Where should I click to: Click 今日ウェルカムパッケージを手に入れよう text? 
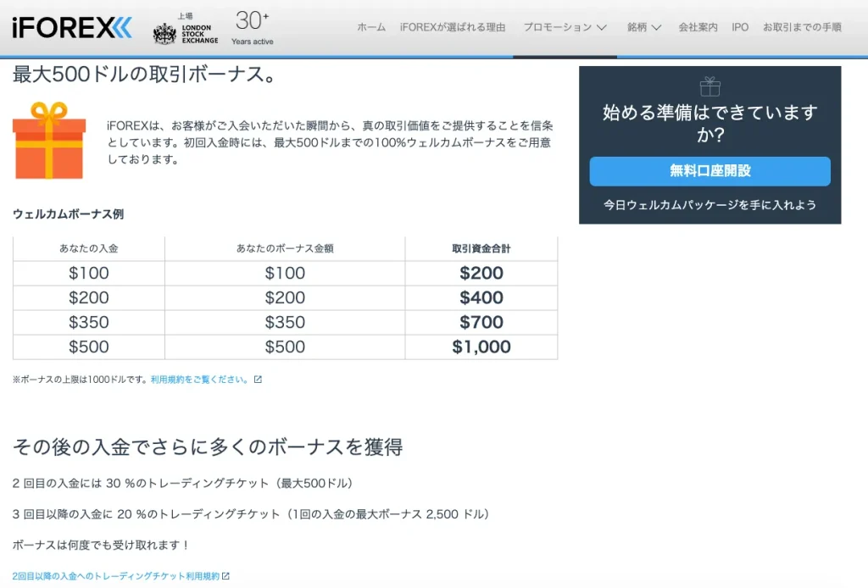click(710, 205)
